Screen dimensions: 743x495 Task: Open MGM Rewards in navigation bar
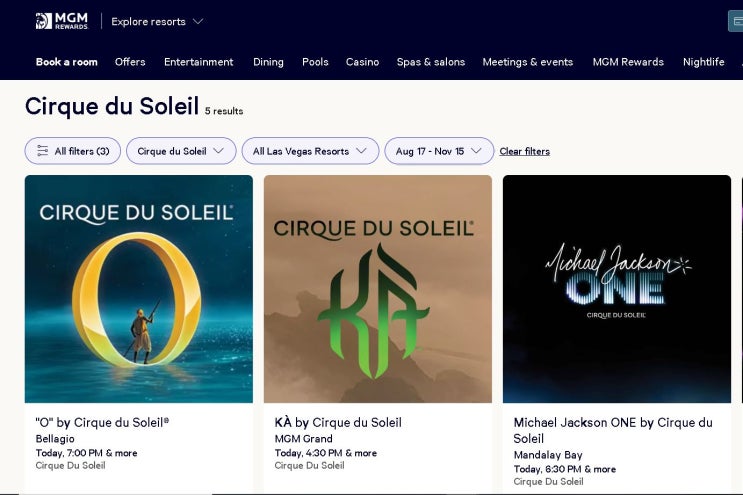tap(628, 62)
